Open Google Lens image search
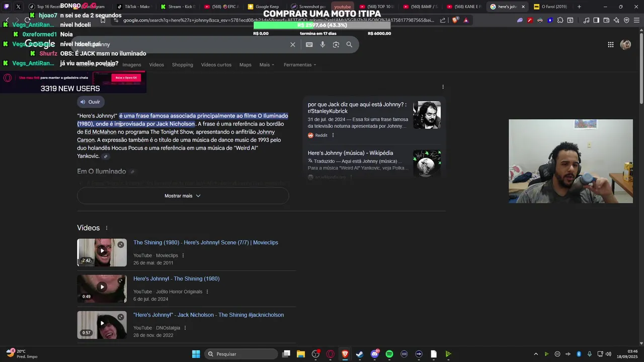 click(336, 44)
